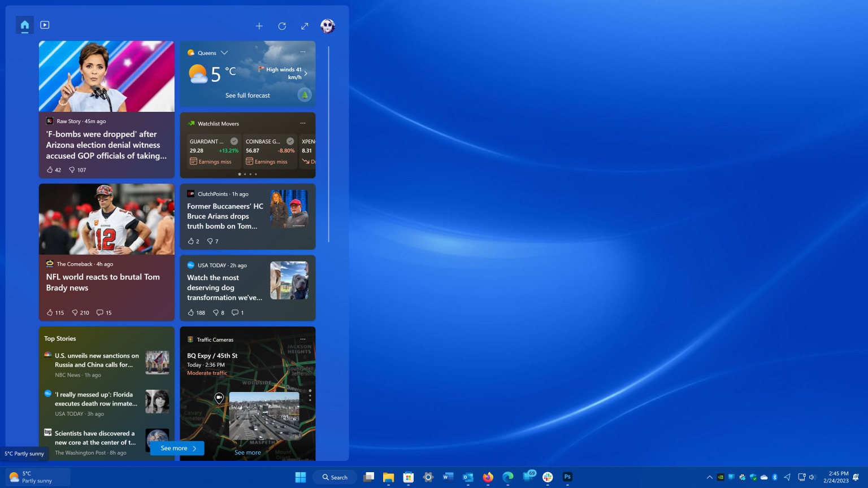Screen dimensions: 868x488
Task: Open COINBASE 56.87 stock card
Action: (x=270, y=151)
